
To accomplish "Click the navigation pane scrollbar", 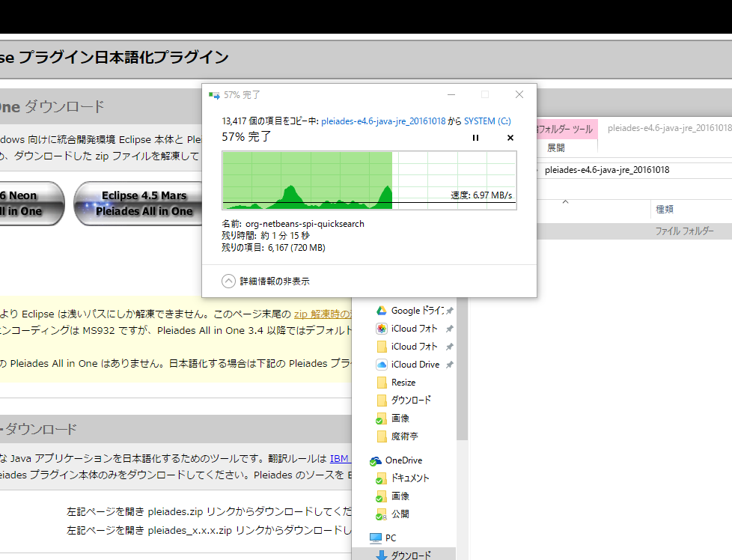I will coord(461,374).
